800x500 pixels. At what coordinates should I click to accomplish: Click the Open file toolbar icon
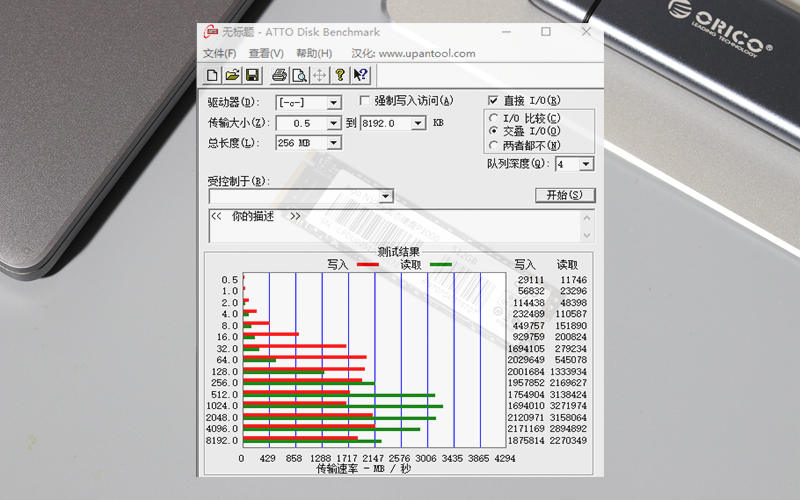232,76
